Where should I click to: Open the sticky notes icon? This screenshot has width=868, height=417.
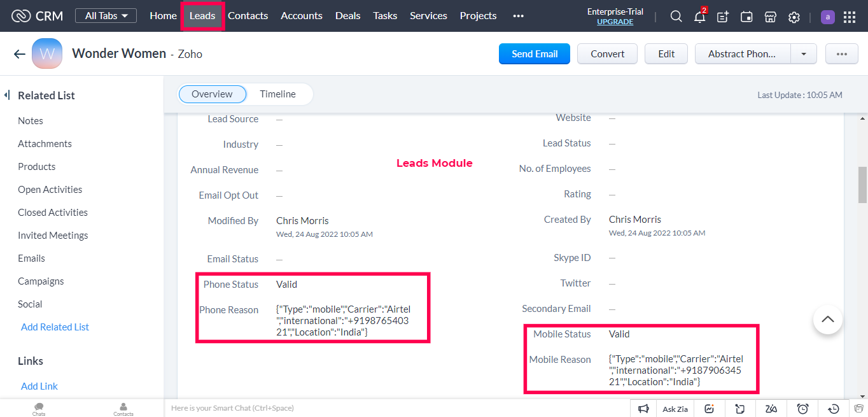tap(740, 409)
